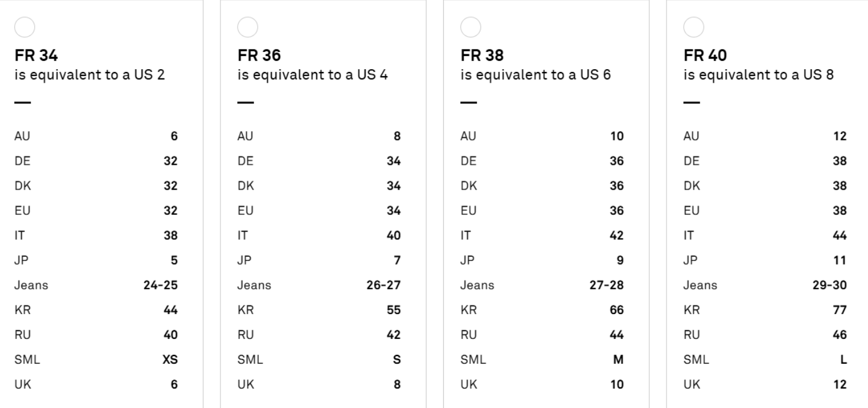
Task: Click the Jeans size 27-28 value
Action: click(x=606, y=285)
